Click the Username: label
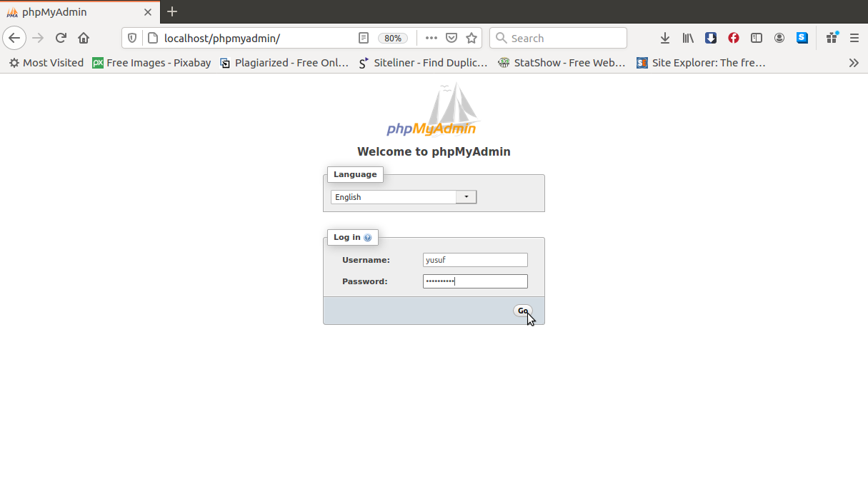This screenshot has width=868, height=497. pos(366,260)
